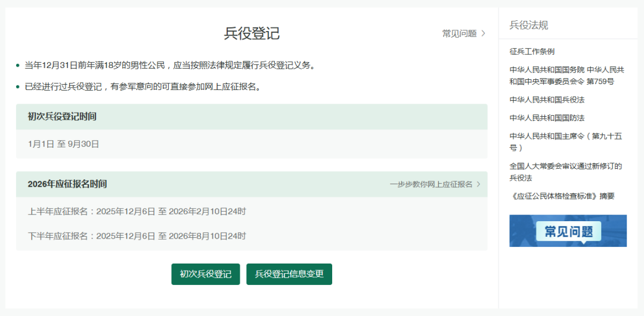Click the blue 常见问题 banner image
Image resolution: width=644 pixels, height=316 pixels.
[x=568, y=231]
